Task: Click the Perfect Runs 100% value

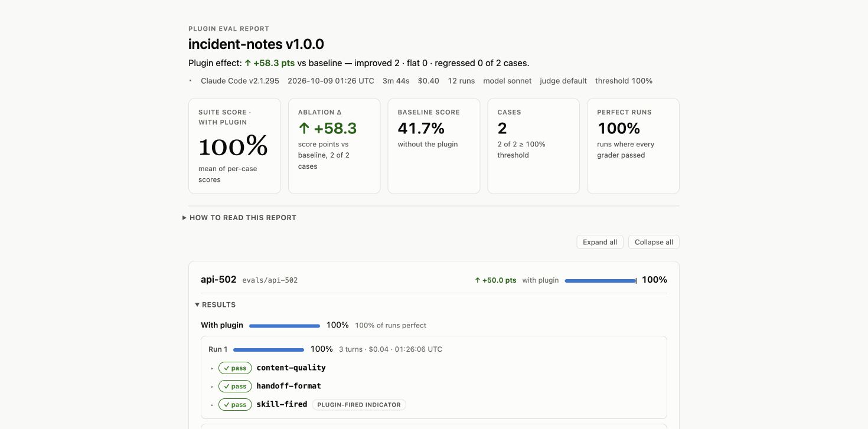Action: (619, 128)
